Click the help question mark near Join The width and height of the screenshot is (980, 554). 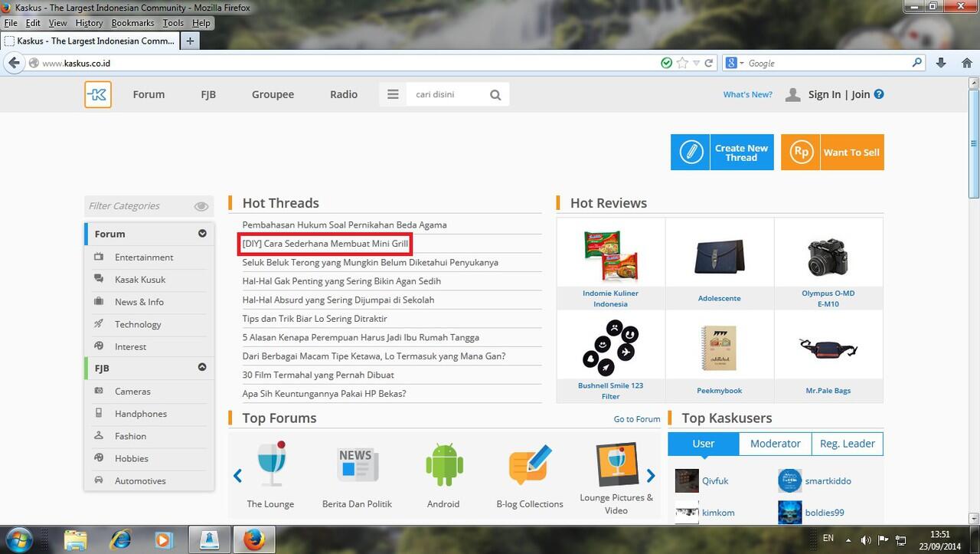coord(879,94)
